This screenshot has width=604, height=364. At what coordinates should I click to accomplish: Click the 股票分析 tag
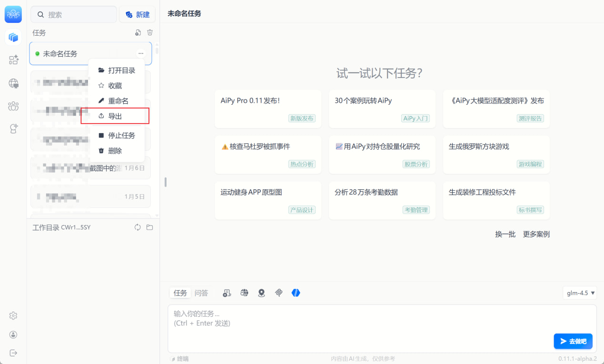click(416, 164)
